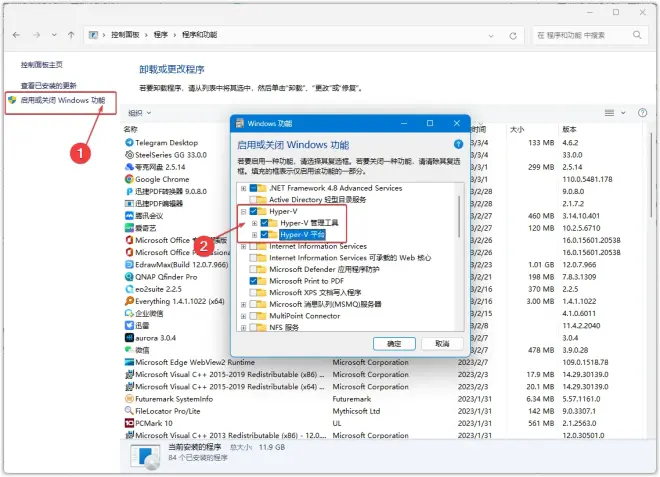Uncheck the top-level Hyper-V checkbox
Screen dimensions: 660x477
253,211
